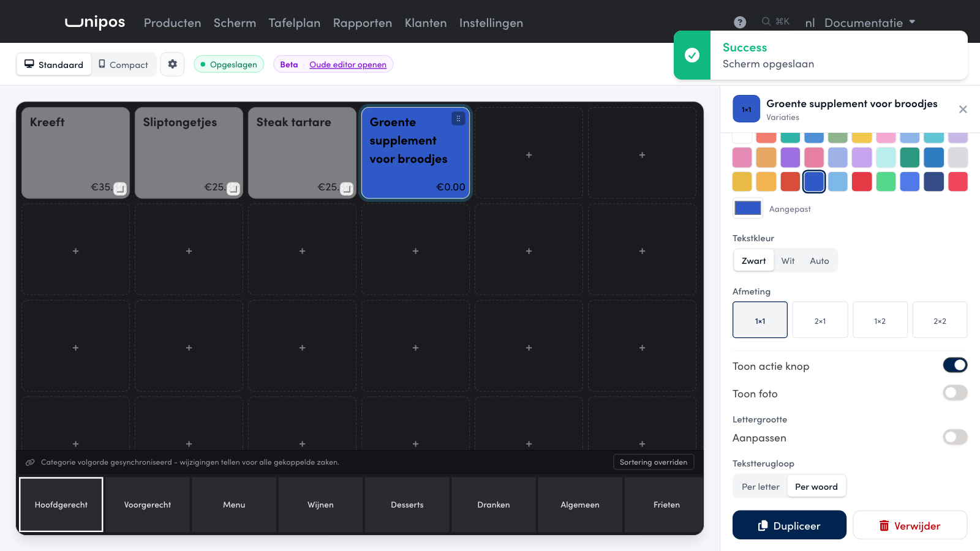Click the variation icon on the Sliptongetjes tile

(233, 188)
